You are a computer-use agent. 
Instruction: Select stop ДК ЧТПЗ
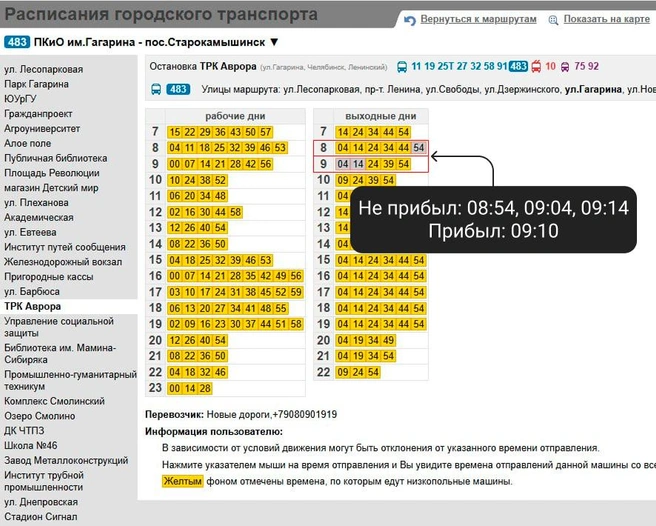point(24,431)
